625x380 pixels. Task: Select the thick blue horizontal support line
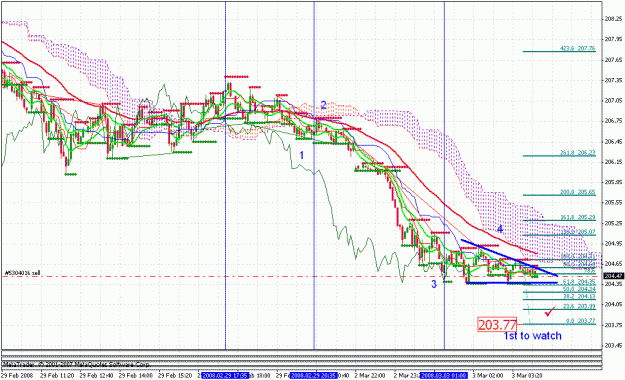point(512,283)
